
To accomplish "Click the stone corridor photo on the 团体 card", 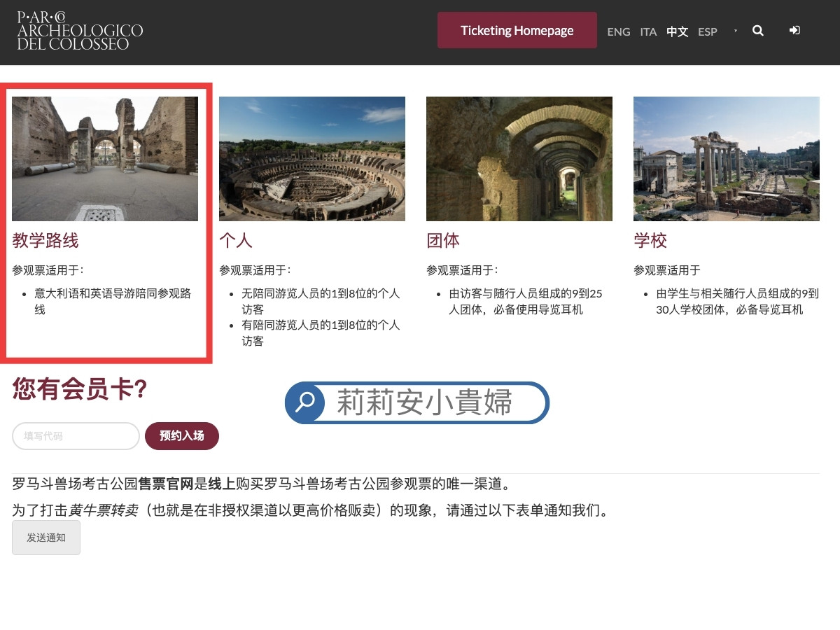I will click(x=519, y=158).
